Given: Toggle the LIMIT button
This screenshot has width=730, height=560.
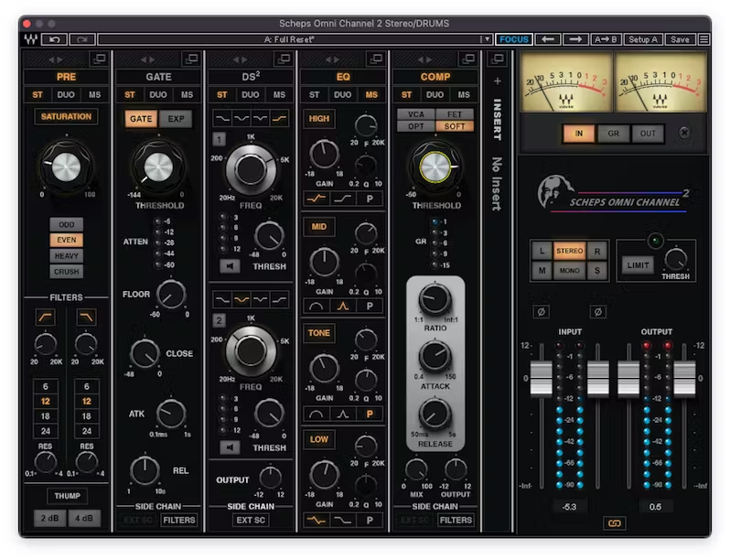Looking at the screenshot, I should coord(638,264).
